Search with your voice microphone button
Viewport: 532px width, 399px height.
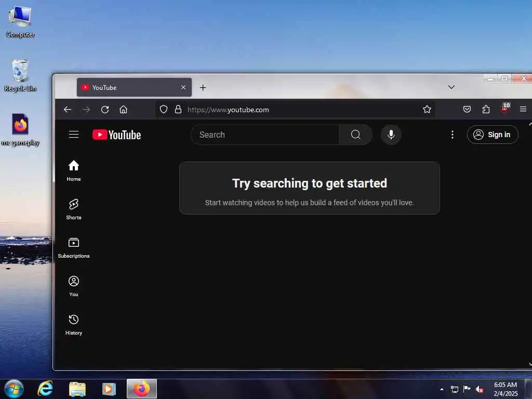[391, 135]
